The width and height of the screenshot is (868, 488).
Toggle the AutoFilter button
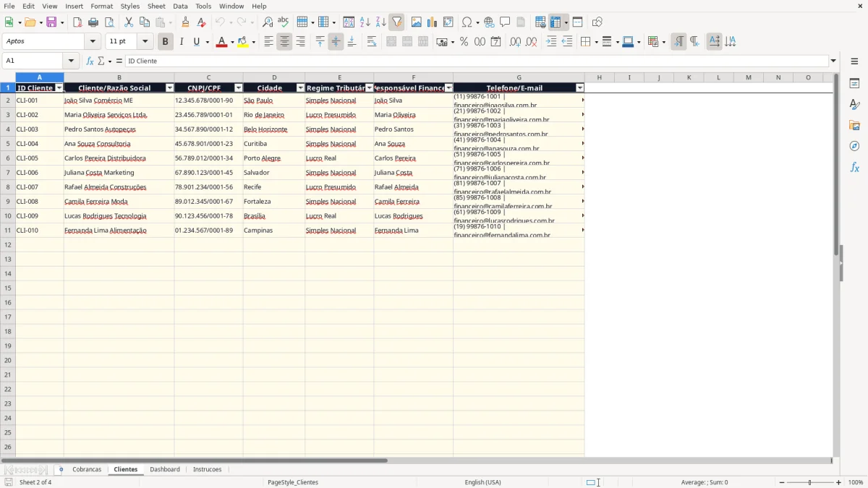tap(396, 22)
